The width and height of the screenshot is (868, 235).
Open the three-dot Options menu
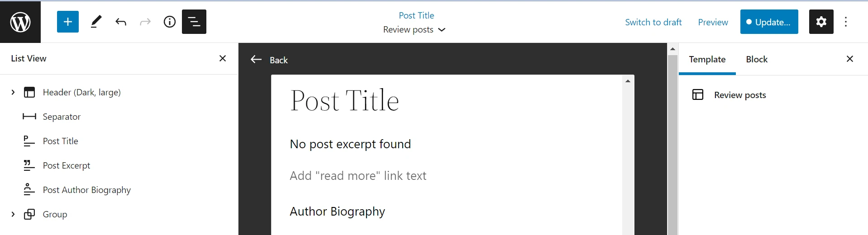tap(846, 22)
